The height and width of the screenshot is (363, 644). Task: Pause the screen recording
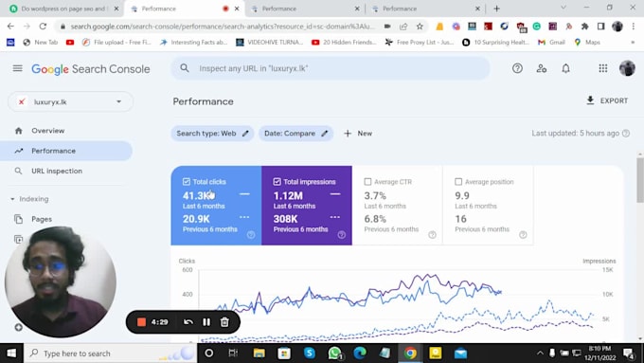click(x=206, y=322)
